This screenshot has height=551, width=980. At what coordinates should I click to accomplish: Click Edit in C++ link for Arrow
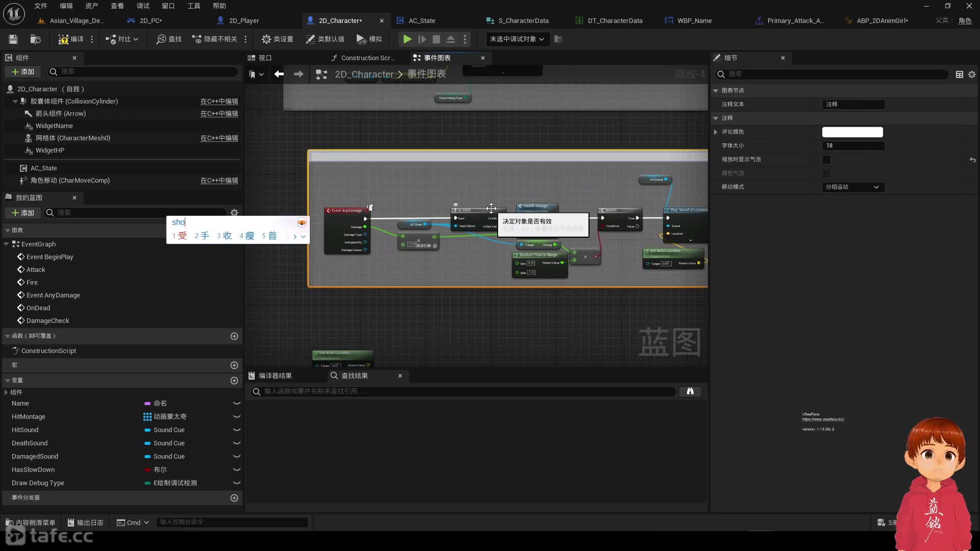point(219,114)
